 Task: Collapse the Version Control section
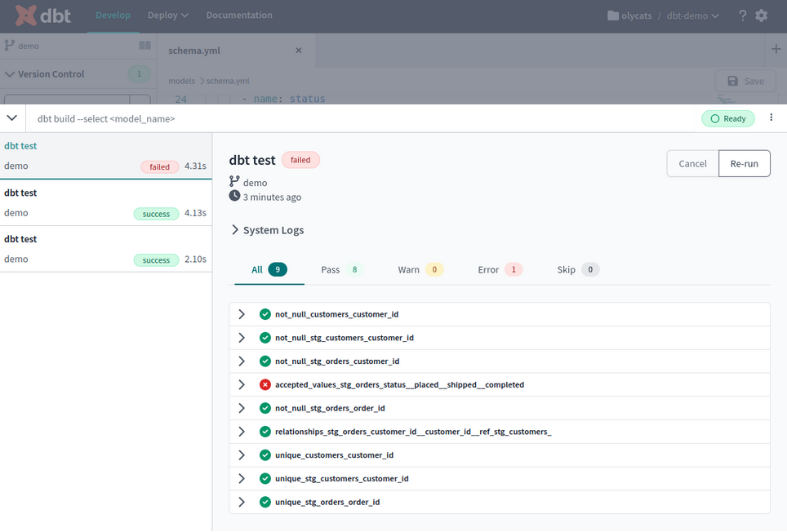[10, 74]
